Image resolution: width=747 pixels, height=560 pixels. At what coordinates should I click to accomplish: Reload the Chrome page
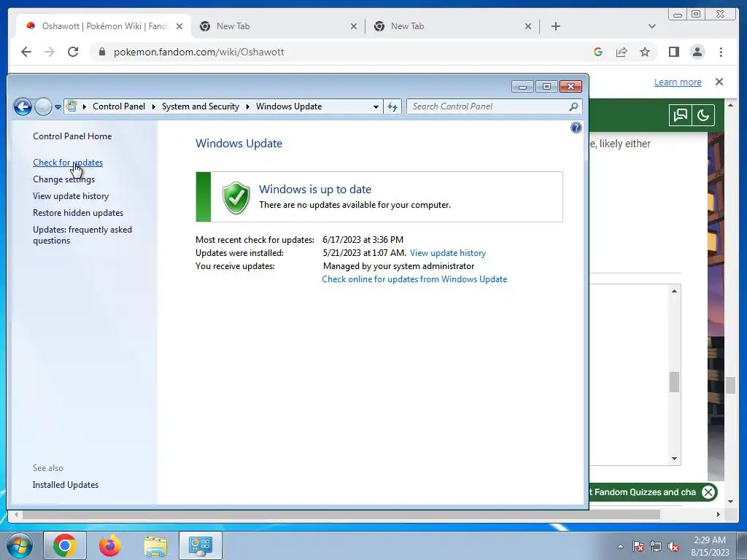(73, 52)
